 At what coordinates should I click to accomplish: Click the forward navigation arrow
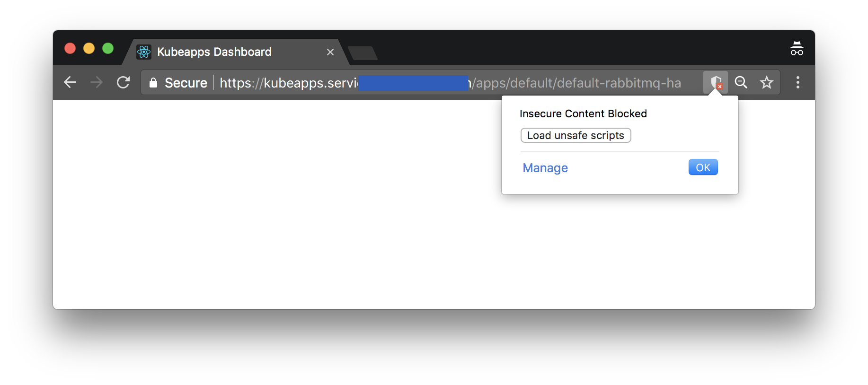point(96,82)
